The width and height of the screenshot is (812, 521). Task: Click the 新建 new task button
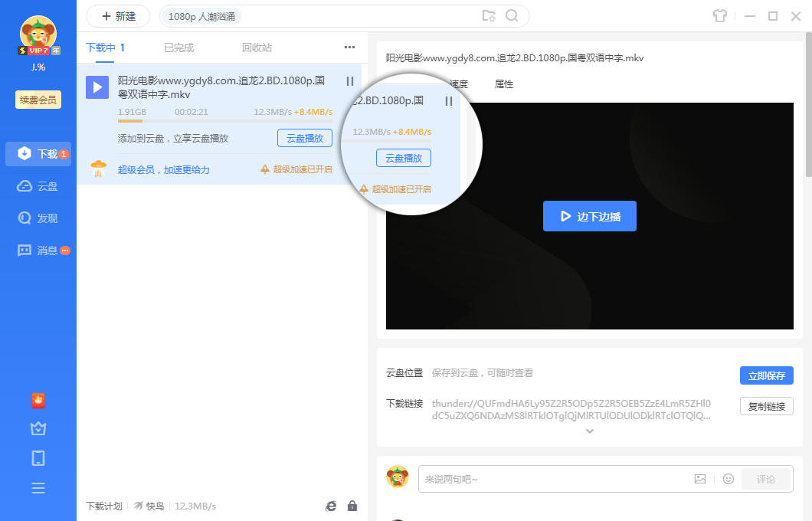[118, 16]
